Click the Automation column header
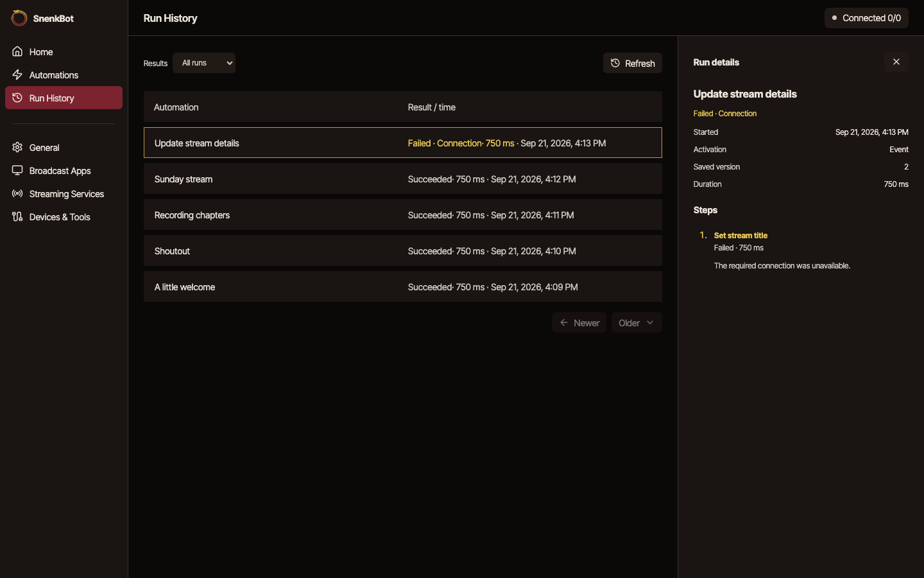The height and width of the screenshot is (578, 924). pyautogui.click(x=176, y=107)
